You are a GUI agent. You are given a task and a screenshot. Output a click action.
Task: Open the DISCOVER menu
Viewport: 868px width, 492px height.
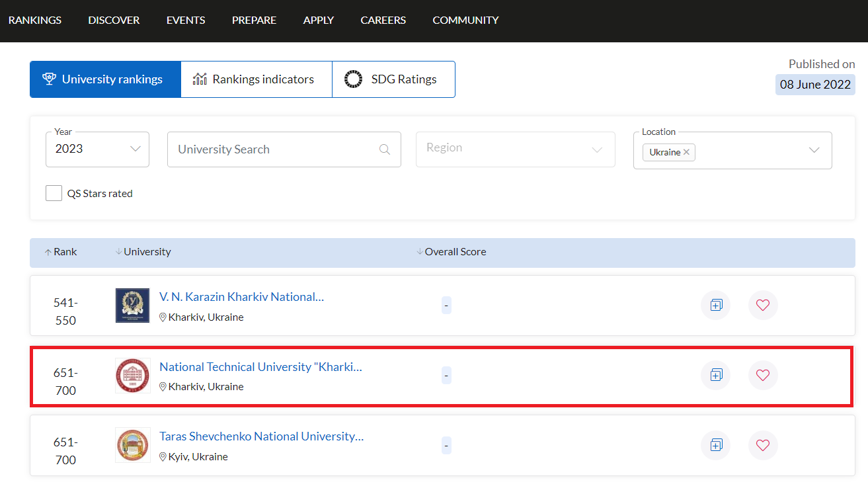(114, 20)
